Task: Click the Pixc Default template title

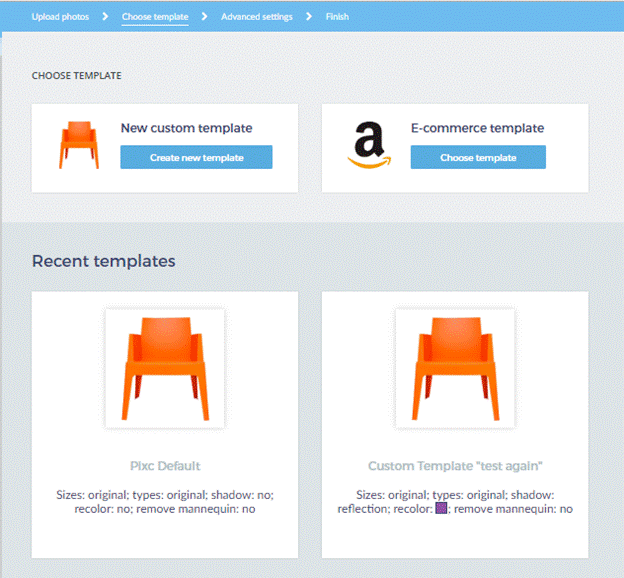Action: [165, 466]
